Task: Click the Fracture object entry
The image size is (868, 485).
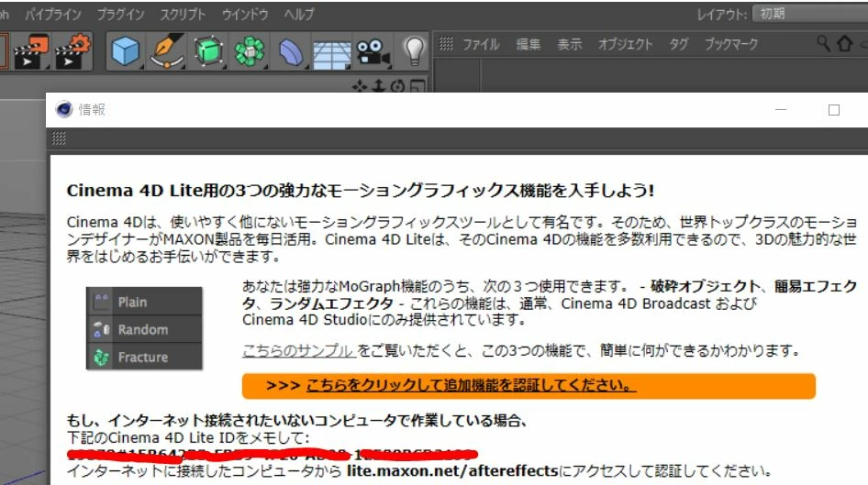Action: tap(144, 357)
